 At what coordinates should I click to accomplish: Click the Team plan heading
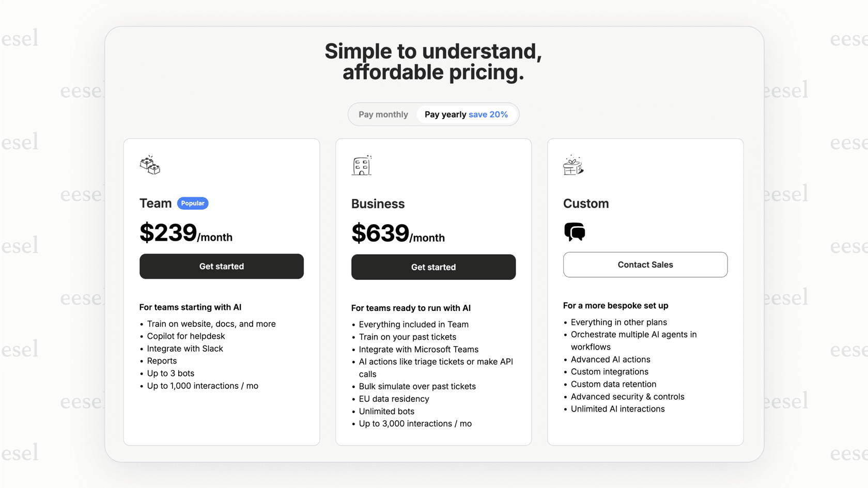pos(156,203)
